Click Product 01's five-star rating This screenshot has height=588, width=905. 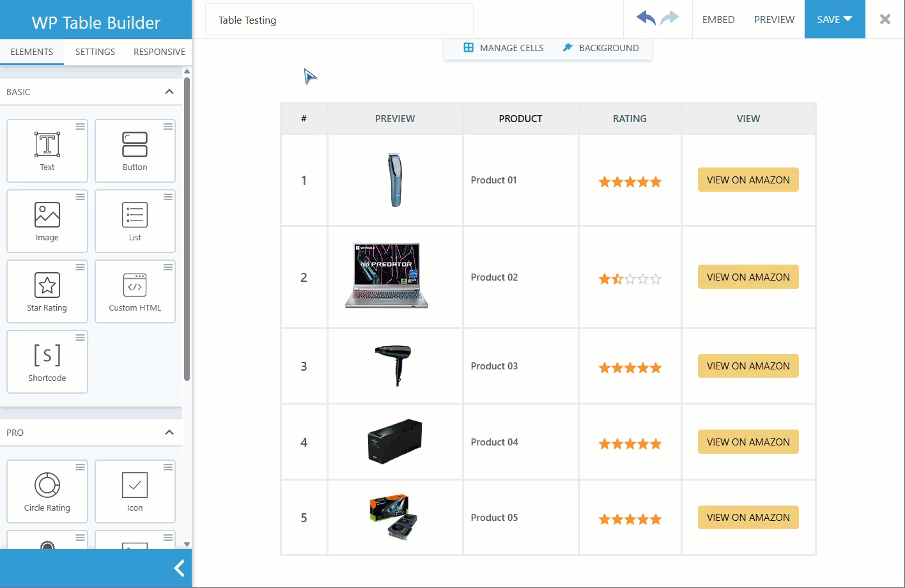(630, 182)
